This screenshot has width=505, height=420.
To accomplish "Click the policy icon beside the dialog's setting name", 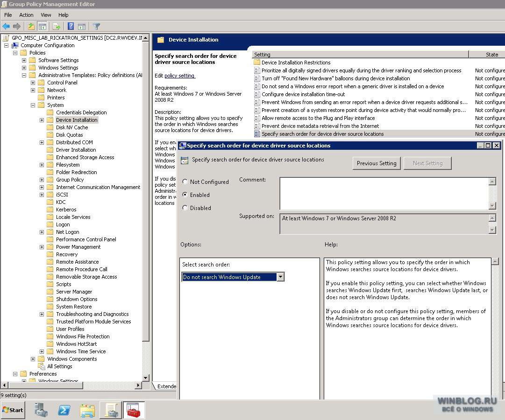I will pos(185,160).
